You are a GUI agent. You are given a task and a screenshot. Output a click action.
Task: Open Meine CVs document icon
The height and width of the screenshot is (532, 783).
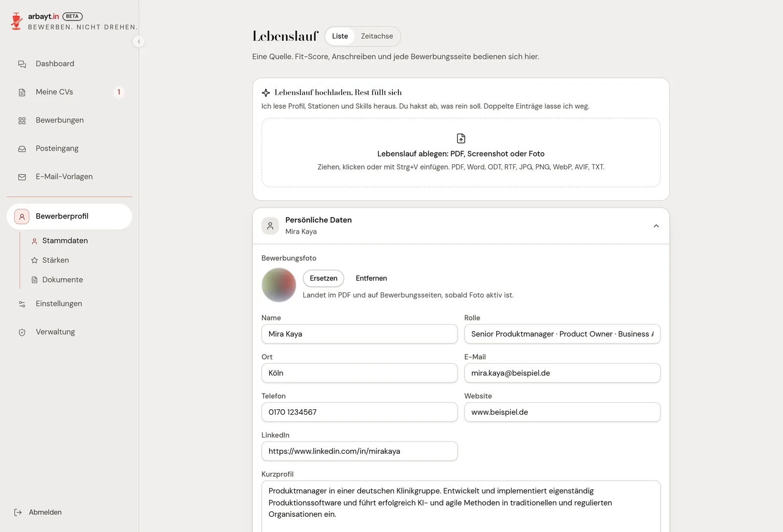[x=22, y=92]
